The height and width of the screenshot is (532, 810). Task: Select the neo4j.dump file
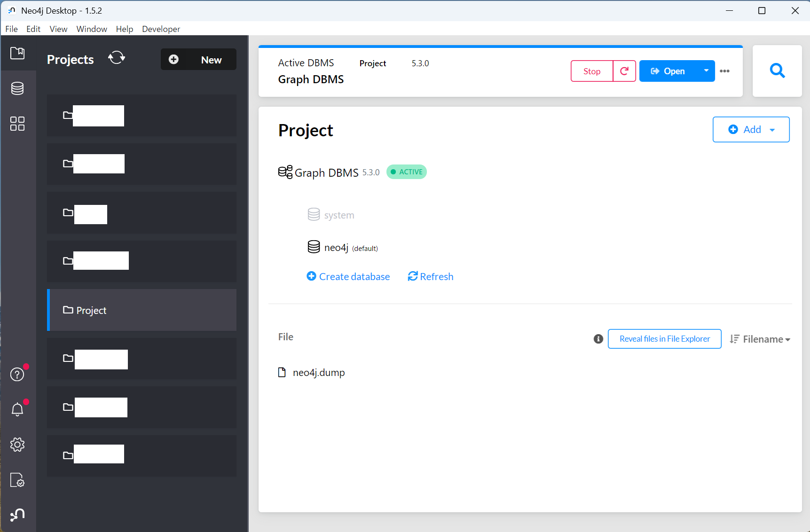coord(318,372)
